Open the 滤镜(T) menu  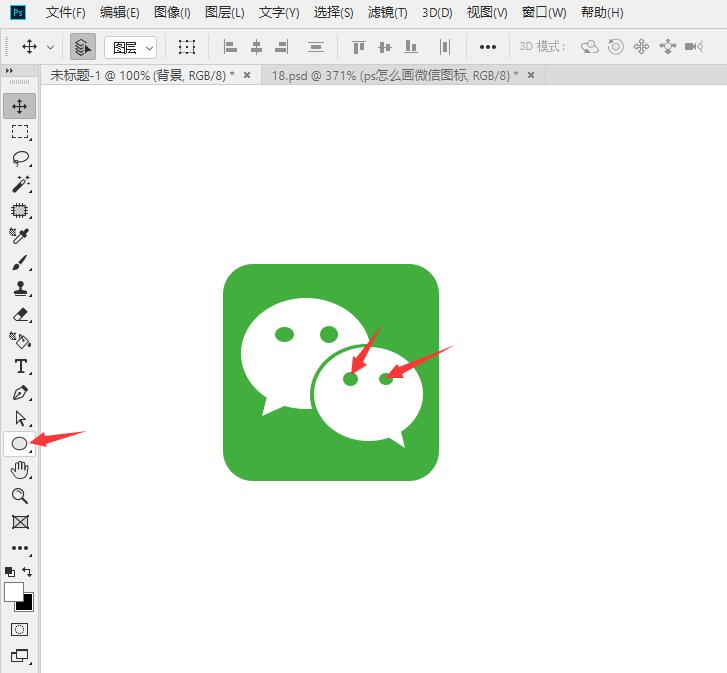pos(388,13)
